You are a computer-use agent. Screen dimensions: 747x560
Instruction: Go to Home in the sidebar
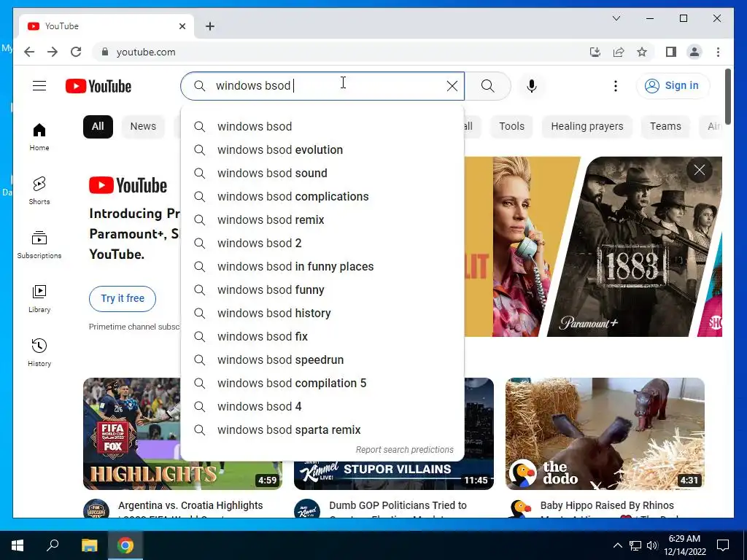[x=39, y=137]
